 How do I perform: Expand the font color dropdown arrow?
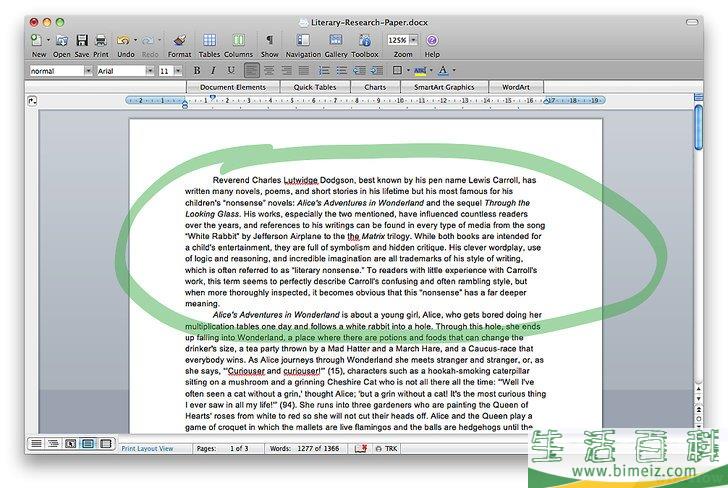tap(454, 71)
